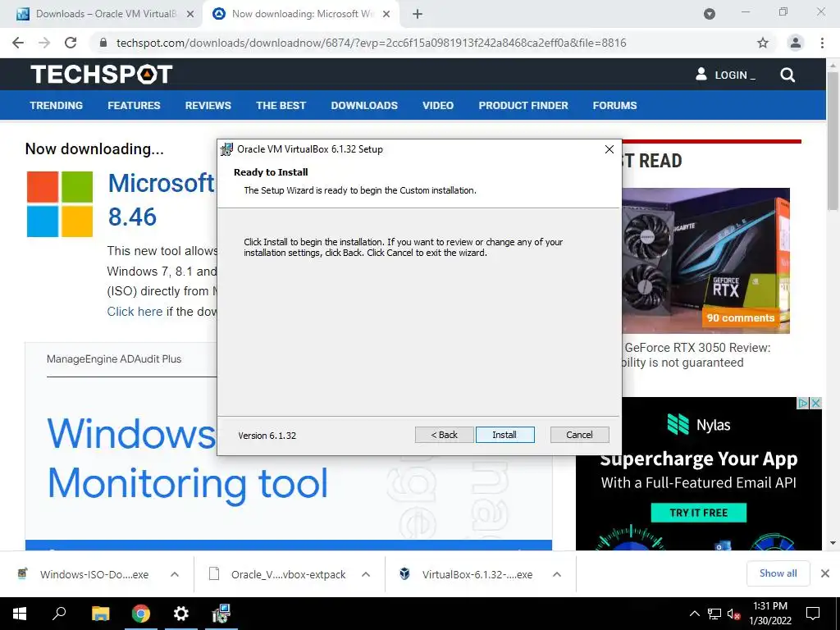Screen dimensions: 840x630
Task: Click Show all downloads
Action: pyautogui.click(x=778, y=573)
